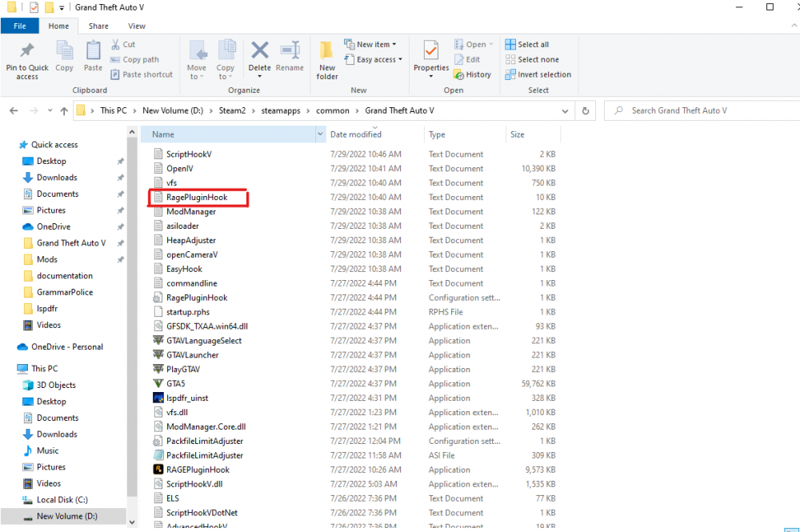Click the Copy icon in Clipboard group

(64, 50)
